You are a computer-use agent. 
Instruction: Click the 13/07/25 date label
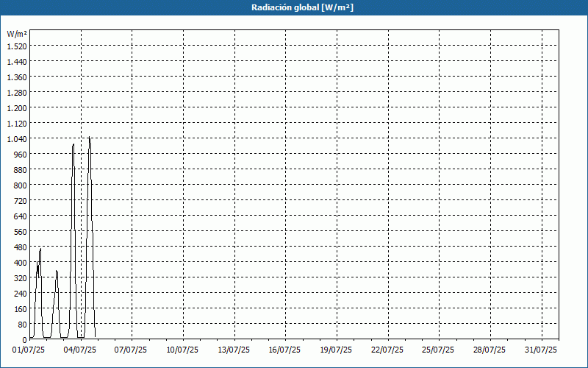(x=234, y=350)
